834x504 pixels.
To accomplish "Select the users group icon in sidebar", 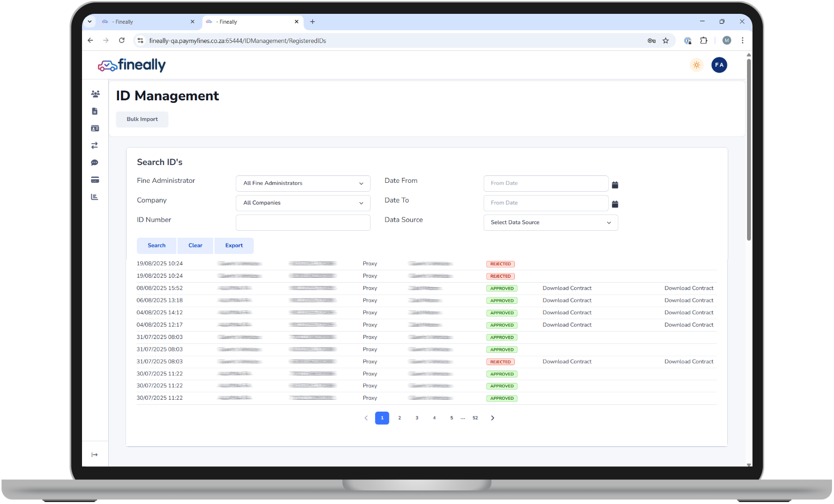I will click(95, 93).
